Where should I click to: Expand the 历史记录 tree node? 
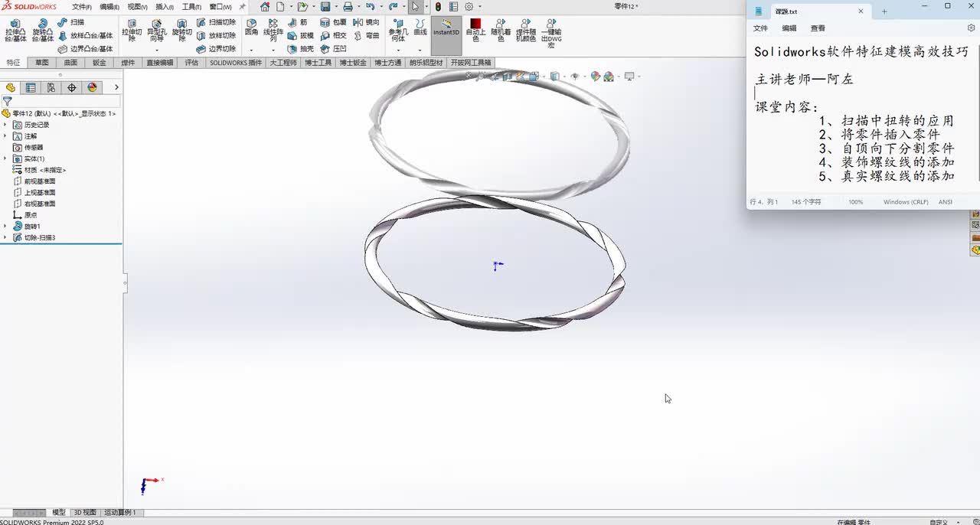click(x=5, y=125)
